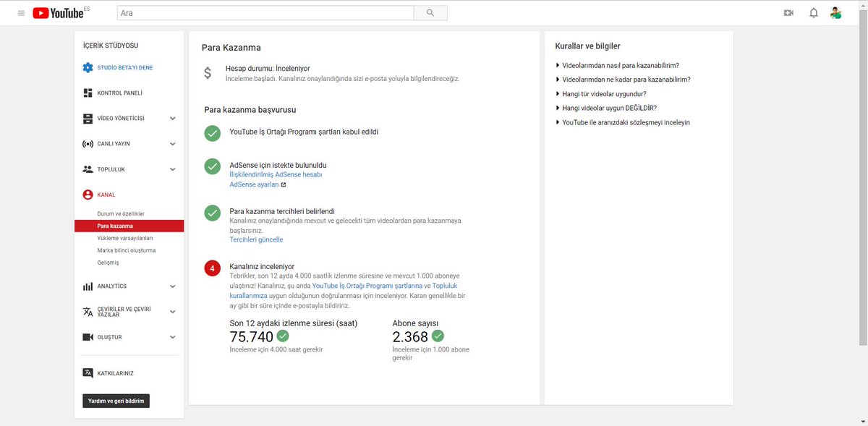
Task: Click the 2.368 subscriber count
Action: point(410,337)
